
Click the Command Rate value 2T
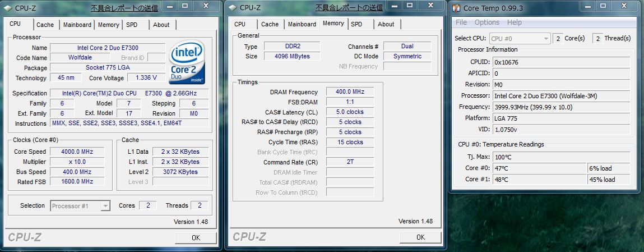coord(350,162)
